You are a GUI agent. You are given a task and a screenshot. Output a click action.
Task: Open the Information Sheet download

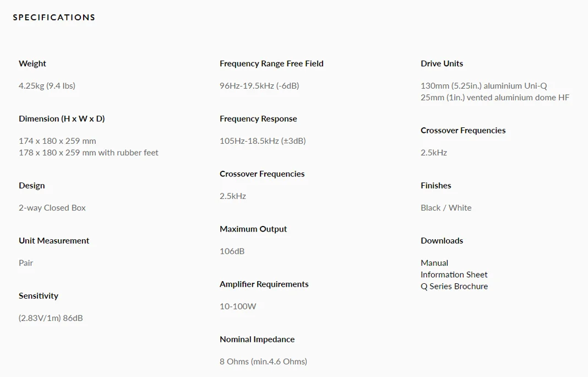454,274
